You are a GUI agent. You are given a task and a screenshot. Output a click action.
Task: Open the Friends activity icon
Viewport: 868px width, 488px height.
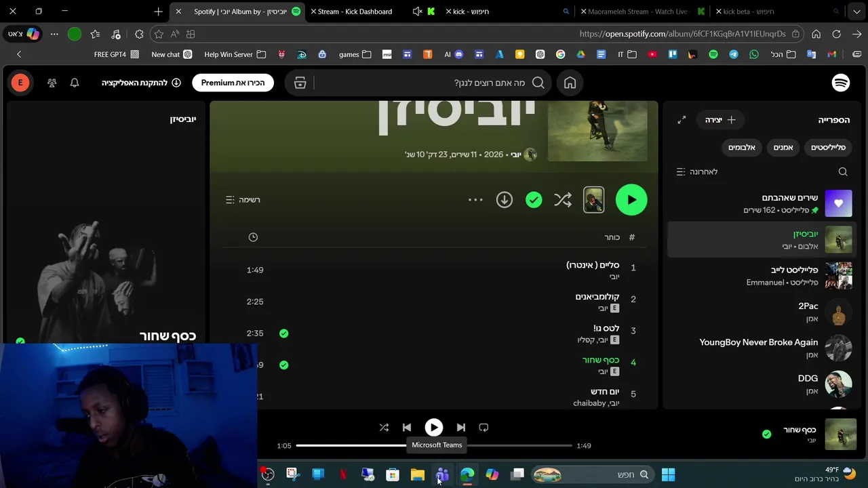[52, 83]
